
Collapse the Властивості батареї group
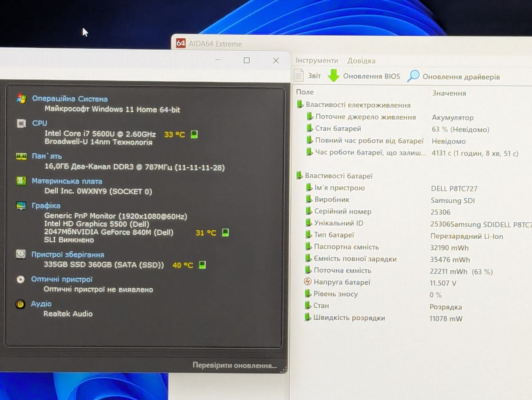299,175
